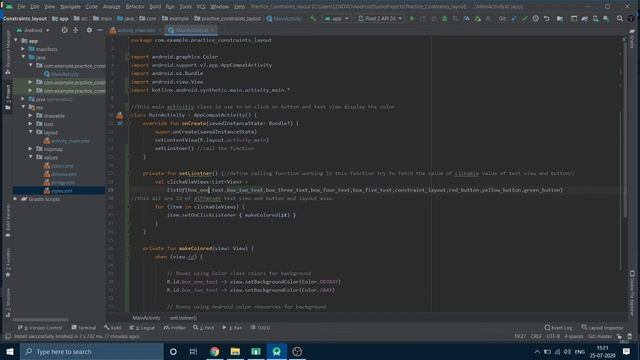640x360 pixels.
Task: Switch to the activity_main.xml editor tab
Action: tap(136, 30)
